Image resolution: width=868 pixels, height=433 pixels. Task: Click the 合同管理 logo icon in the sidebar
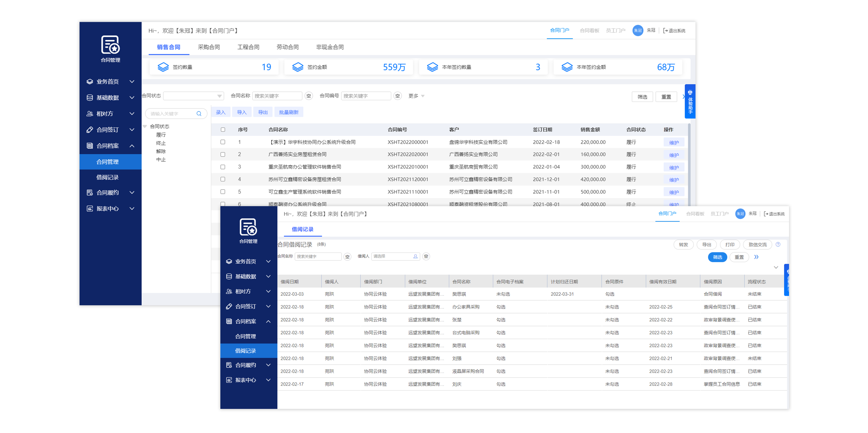click(x=110, y=45)
